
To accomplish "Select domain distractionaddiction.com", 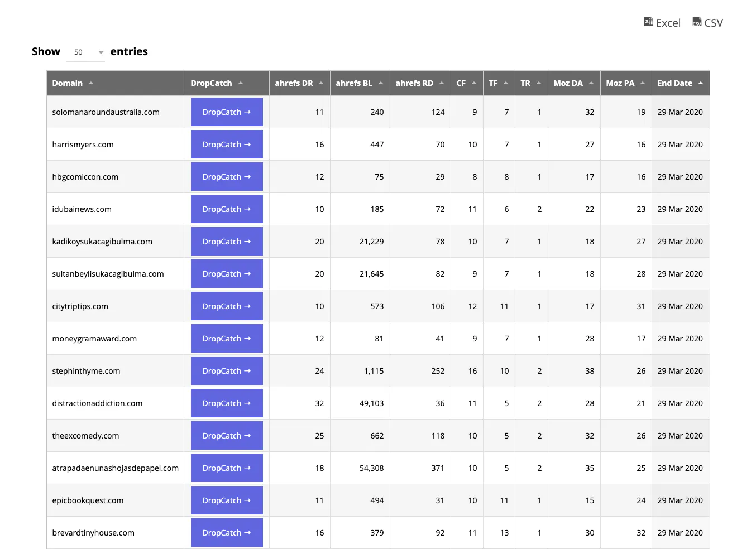I will (97, 403).
